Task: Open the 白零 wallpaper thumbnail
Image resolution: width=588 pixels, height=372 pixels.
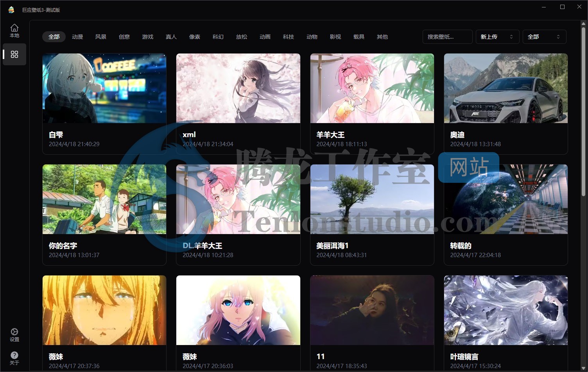Action: [x=104, y=88]
